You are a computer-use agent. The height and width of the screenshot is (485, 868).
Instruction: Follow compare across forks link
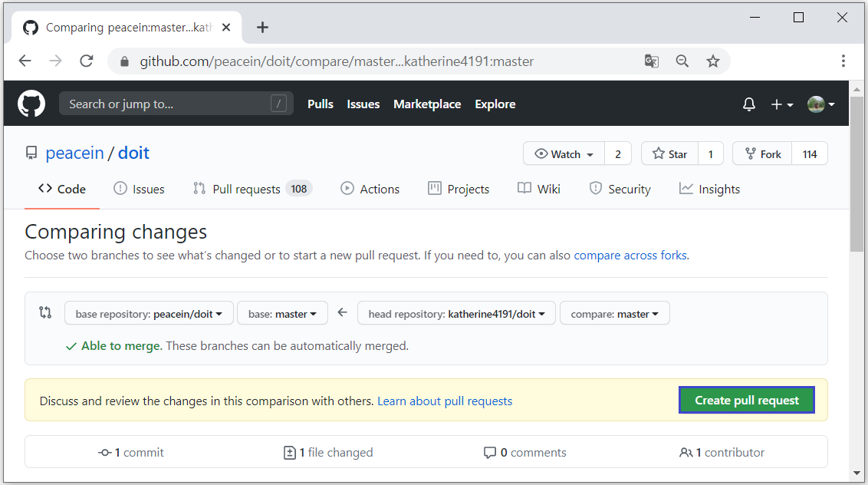(630, 255)
